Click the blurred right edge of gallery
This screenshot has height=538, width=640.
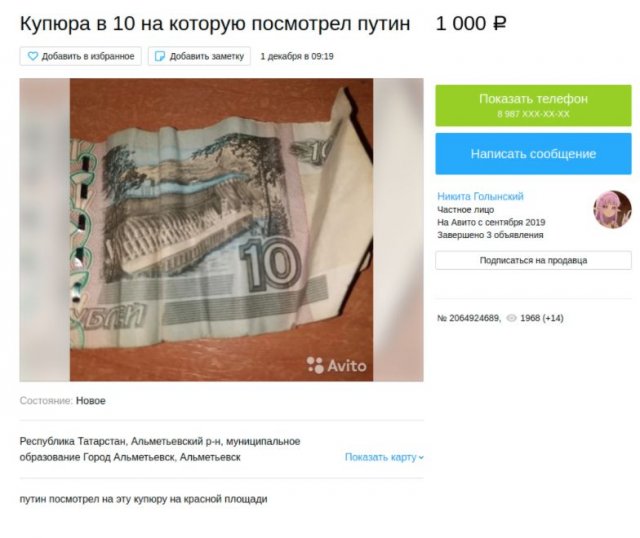click(x=398, y=230)
